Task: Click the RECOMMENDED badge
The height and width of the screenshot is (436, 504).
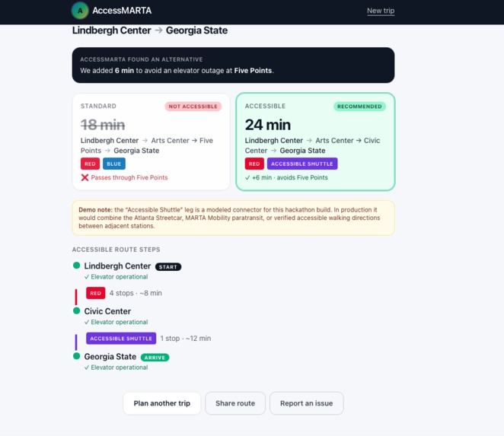Action: coord(359,107)
